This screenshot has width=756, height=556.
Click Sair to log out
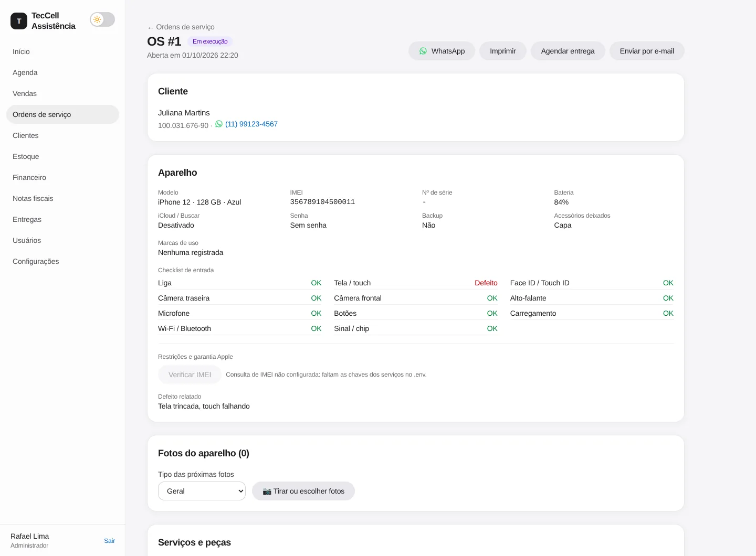coord(109,541)
